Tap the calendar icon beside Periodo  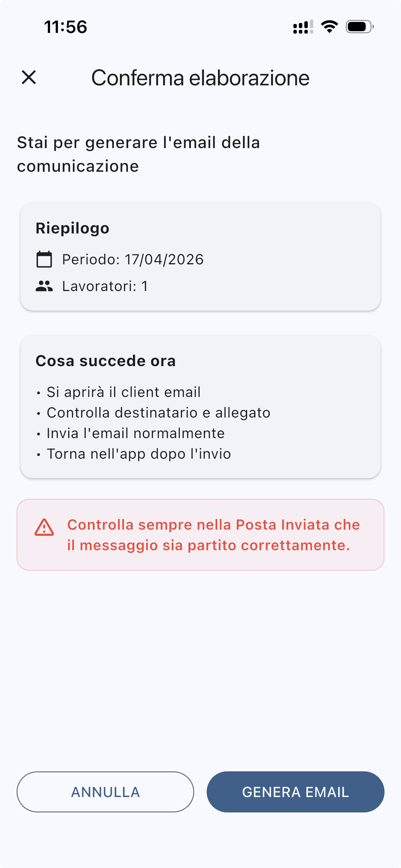click(44, 259)
